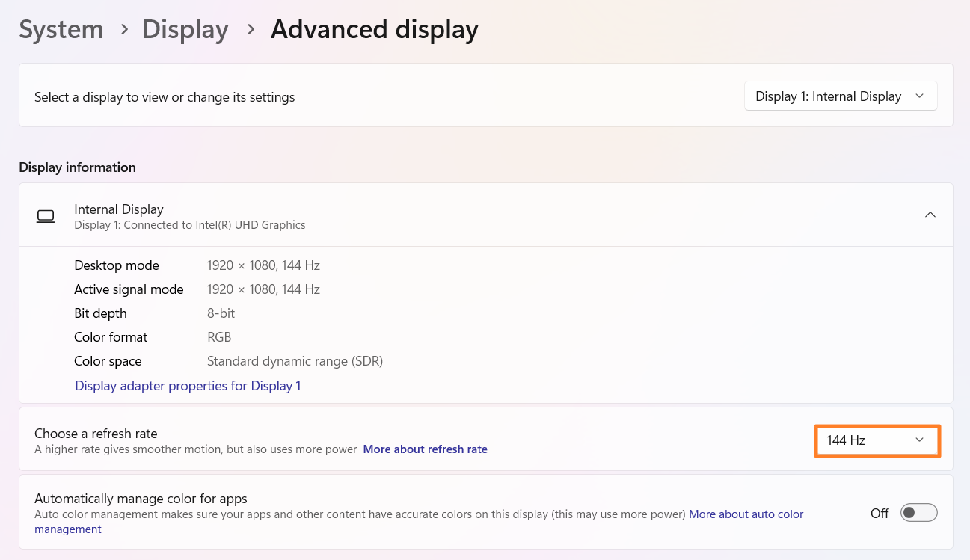Image resolution: width=970 pixels, height=560 pixels.
Task: Click the Display information section heading
Action: coord(78,167)
